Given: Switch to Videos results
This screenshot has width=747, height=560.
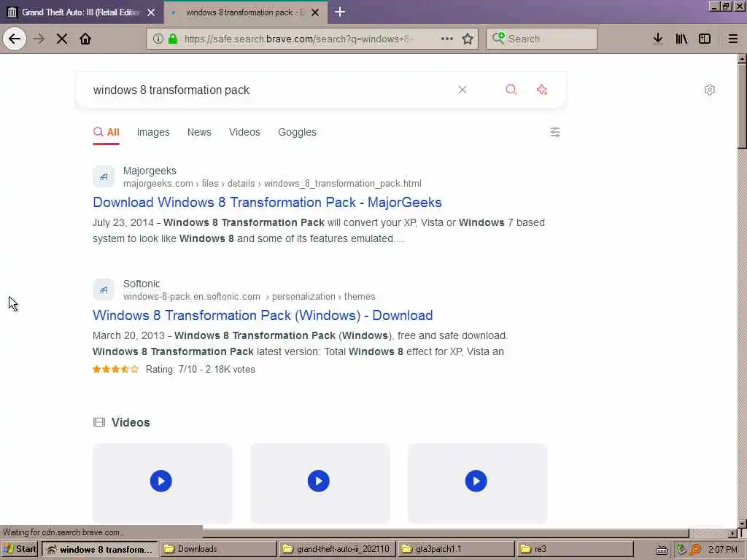Looking at the screenshot, I should [x=244, y=132].
